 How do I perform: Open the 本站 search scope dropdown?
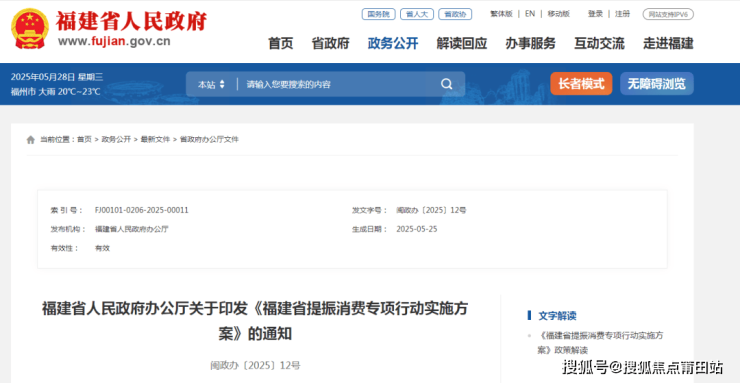[211, 84]
